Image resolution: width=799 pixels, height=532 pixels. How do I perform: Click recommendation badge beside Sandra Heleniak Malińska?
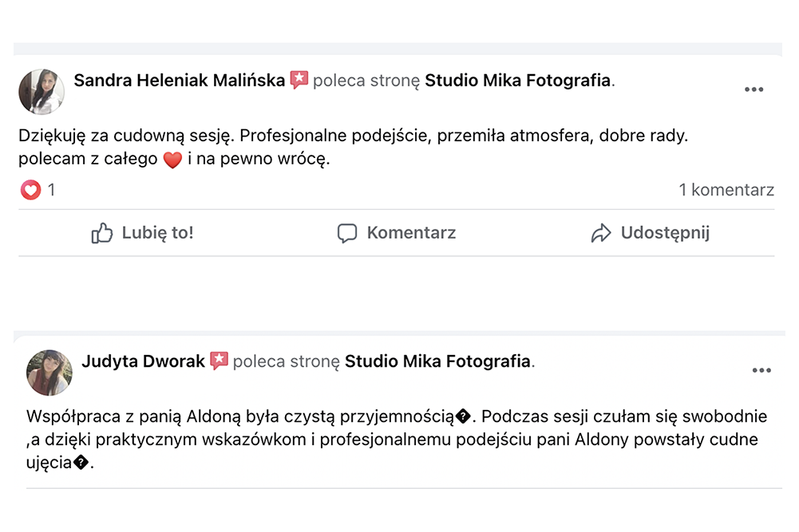pyautogui.click(x=299, y=80)
